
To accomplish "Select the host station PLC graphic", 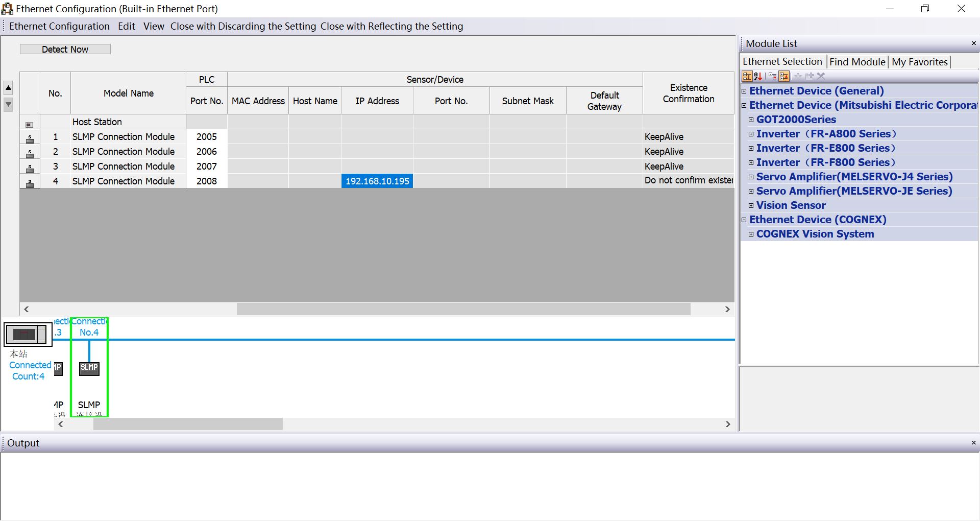I will pos(28,335).
